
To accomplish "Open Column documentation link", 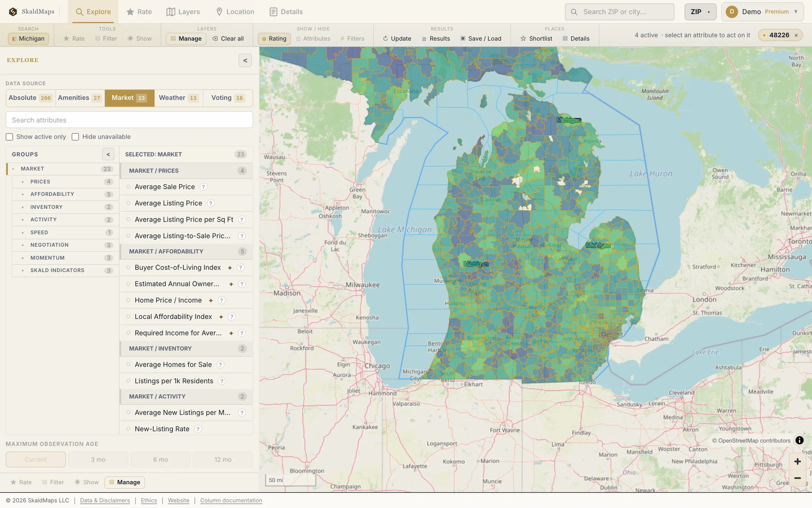I will (231, 500).
